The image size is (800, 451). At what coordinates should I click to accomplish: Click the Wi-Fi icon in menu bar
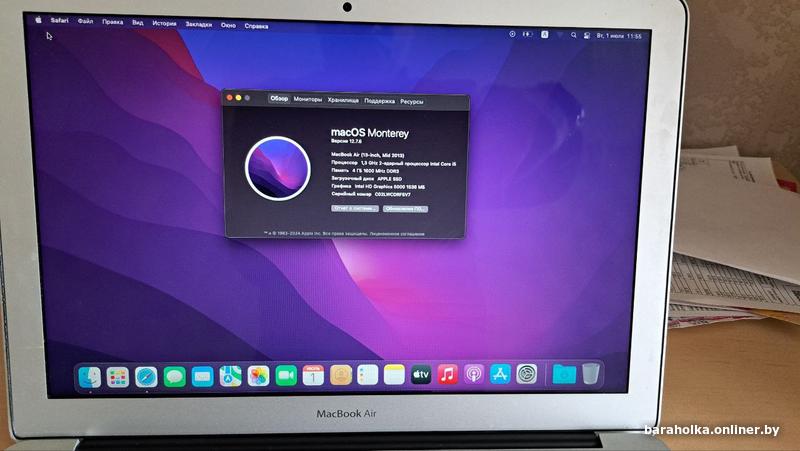[560, 35]
